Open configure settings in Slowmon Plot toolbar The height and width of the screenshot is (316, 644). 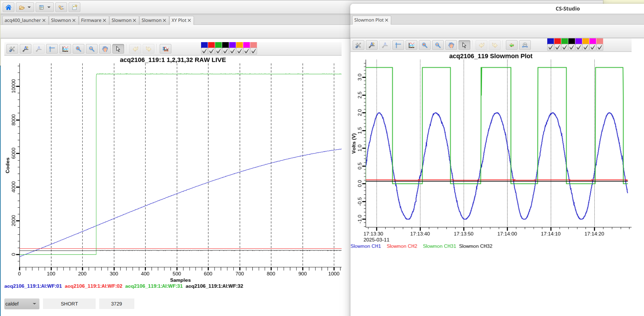click(358, 45)
